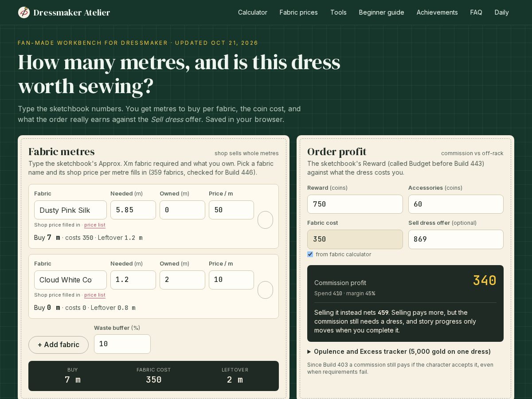This screenshot has width=532, height=399.
Task: Click Owned field showing 2
Action: pyautogui.click(x=182, y=280)
